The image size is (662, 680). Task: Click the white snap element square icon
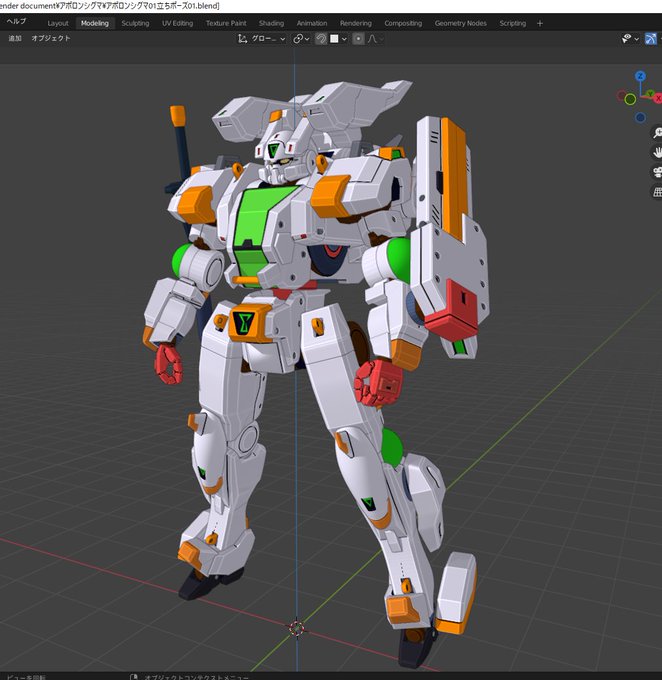coord(334,39)
